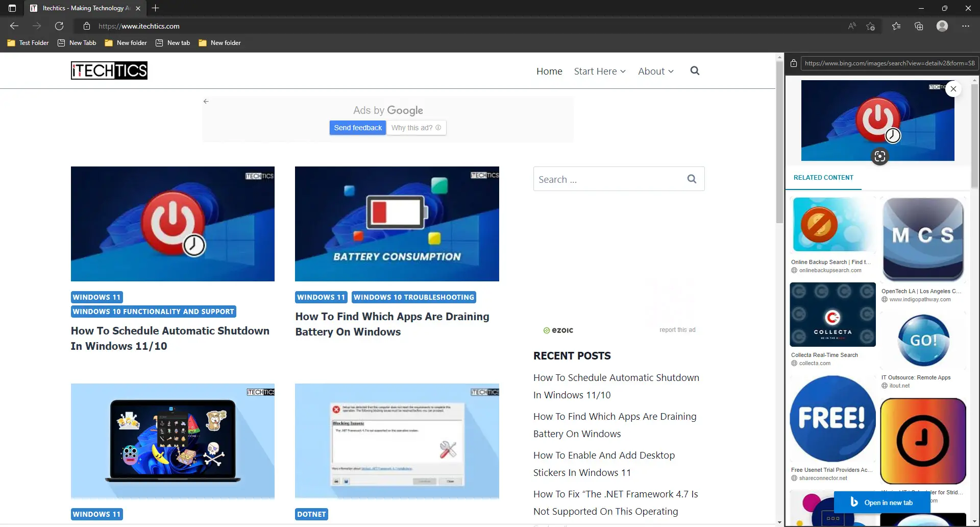Click the Bing sidebar URL field
The height and width of the screenshot is (527, 980).
pos(889,63)
